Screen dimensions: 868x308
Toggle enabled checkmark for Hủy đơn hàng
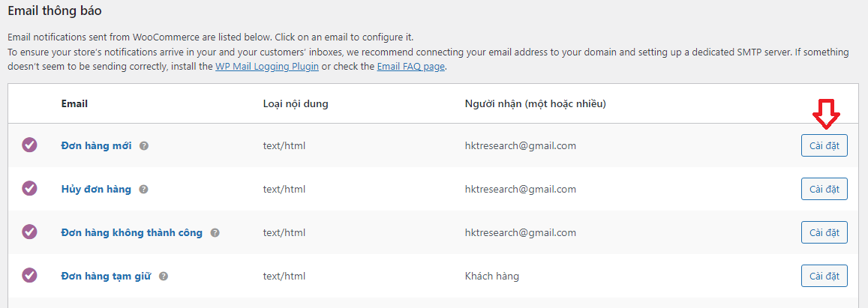pyautogui.click(x=29, y=189)
